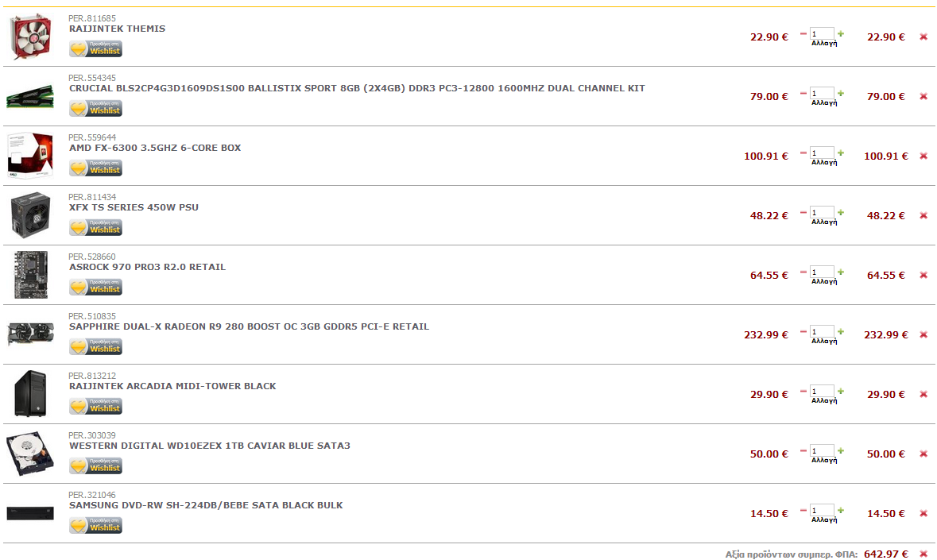Increase quantity of Raijintek Arcadia case
This screenshot has width=937, height=560.
(x=841, y=392)
